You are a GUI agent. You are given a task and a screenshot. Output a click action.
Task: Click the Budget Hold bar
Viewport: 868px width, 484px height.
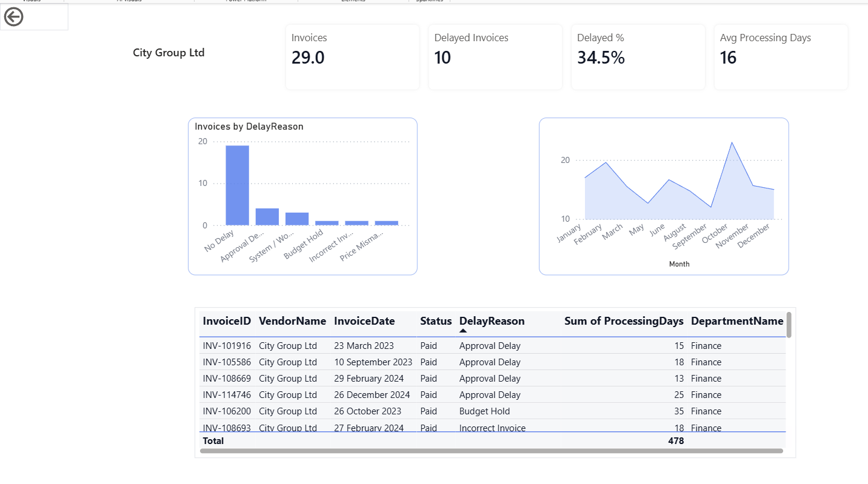coord(327,223)
